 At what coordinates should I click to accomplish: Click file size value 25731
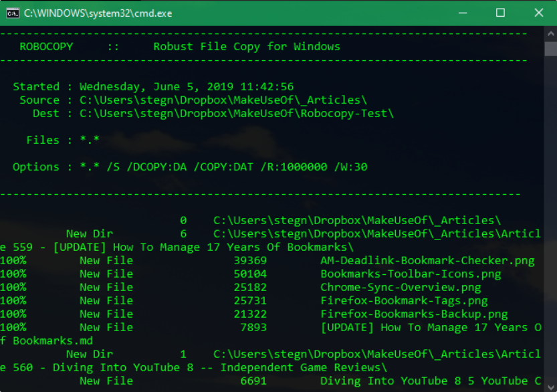click(250, 301)
